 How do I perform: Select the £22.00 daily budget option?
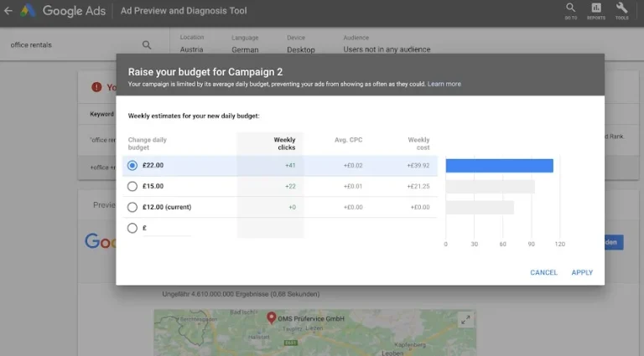pos(132,165)
